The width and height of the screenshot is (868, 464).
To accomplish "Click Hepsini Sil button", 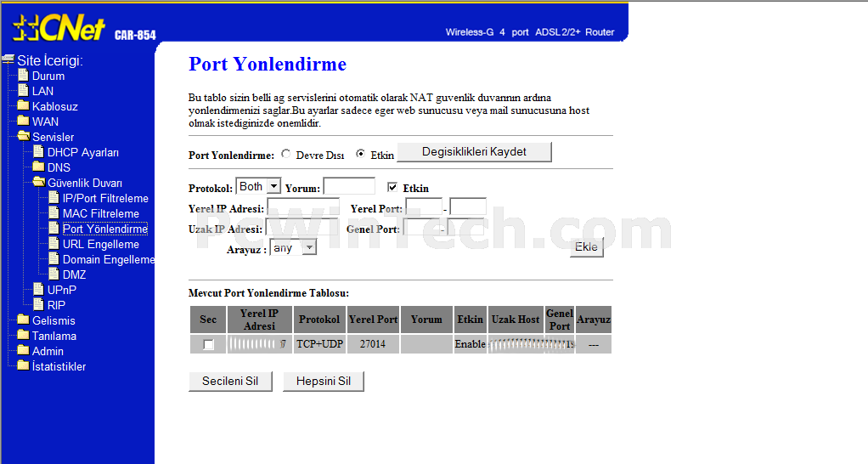I will [x=324, y=381].
